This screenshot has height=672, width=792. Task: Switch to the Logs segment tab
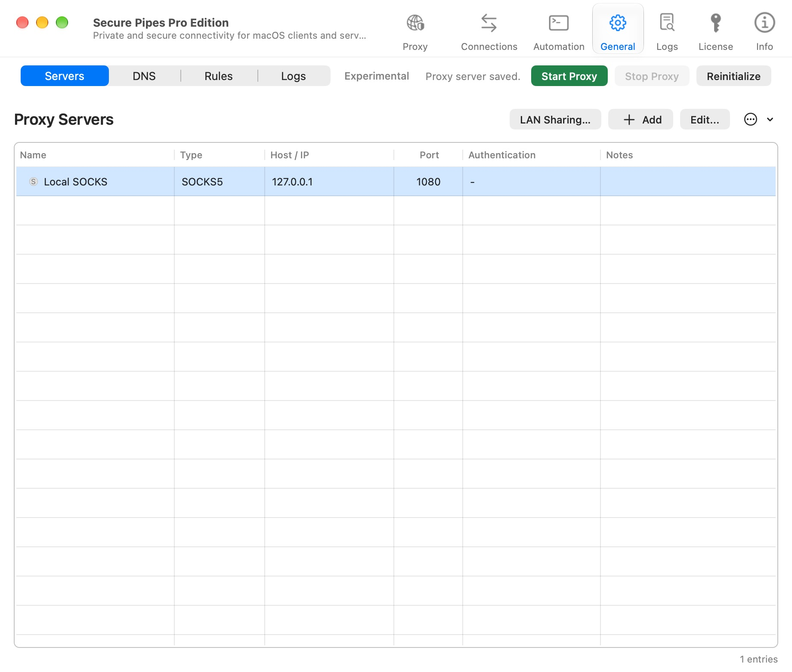pos(294,76)
